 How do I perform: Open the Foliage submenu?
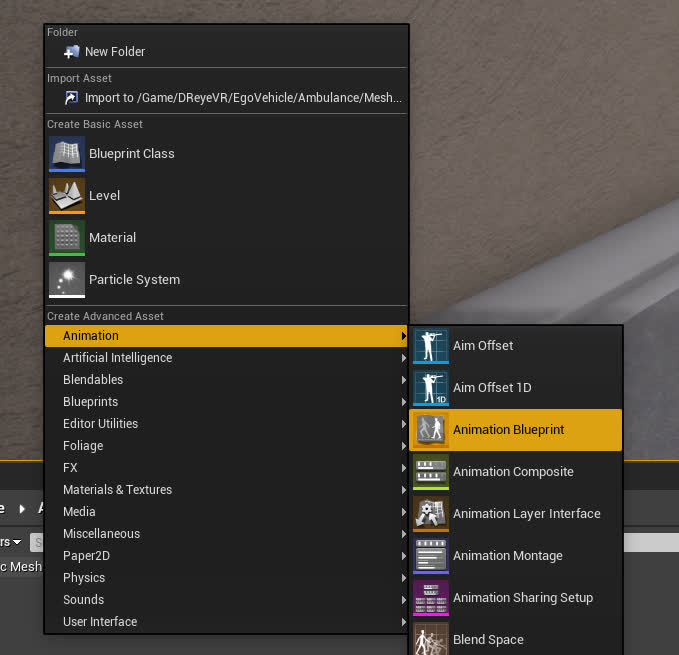click(83, 446)
